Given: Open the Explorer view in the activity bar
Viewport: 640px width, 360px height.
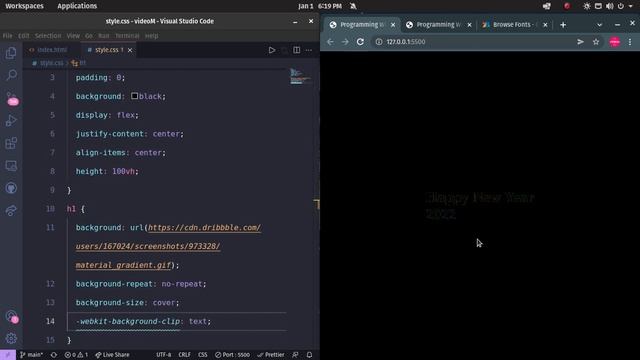Looking at the screenshot, I should point(11,53).
